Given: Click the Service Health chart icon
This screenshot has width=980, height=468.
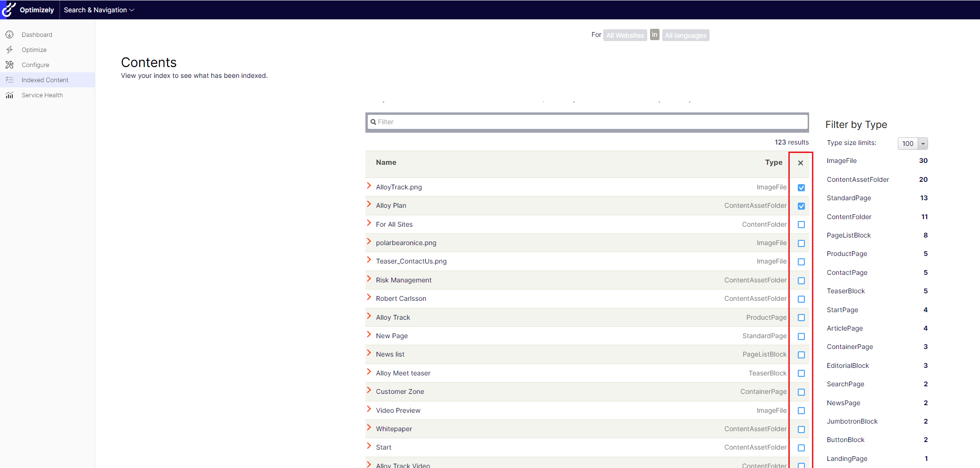Looking at the screenshot, I should [x=9, y=95].
